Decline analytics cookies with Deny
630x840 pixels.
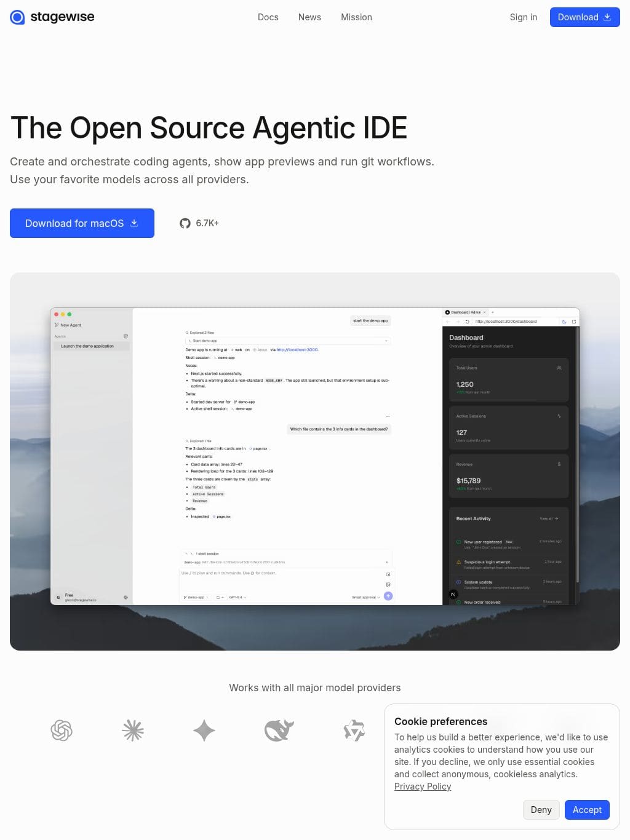[x=541, y=810]
